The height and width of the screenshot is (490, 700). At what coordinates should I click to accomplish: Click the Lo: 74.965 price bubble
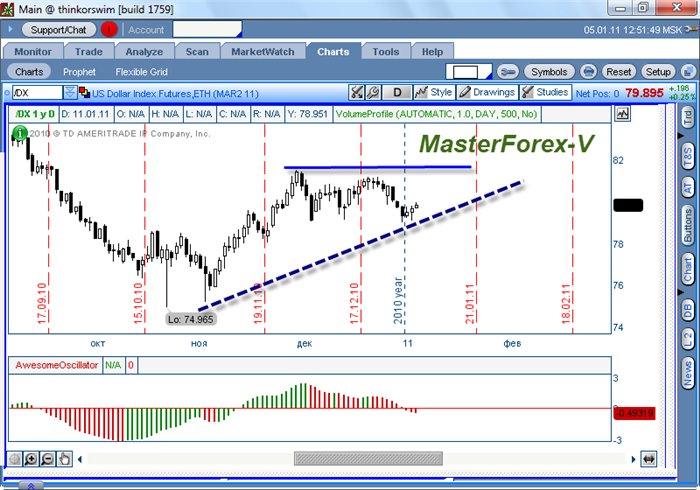tap(191, 319)
